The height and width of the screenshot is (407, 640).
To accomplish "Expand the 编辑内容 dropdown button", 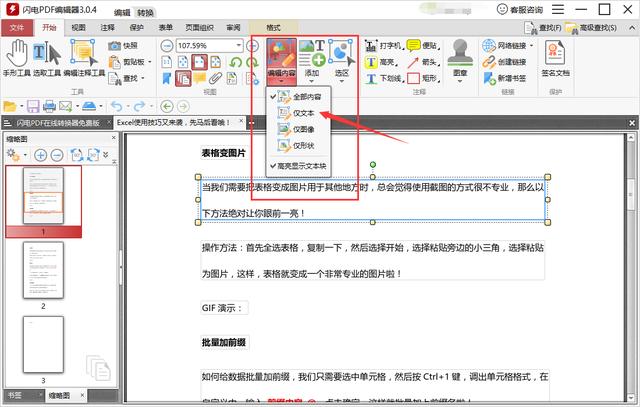I will (281, 82).
